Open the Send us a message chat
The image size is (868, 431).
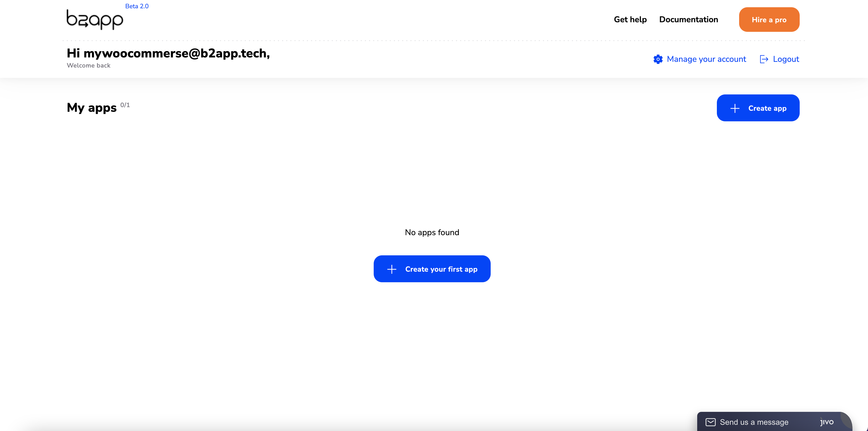pyautogui.click(x=754, y=422)
